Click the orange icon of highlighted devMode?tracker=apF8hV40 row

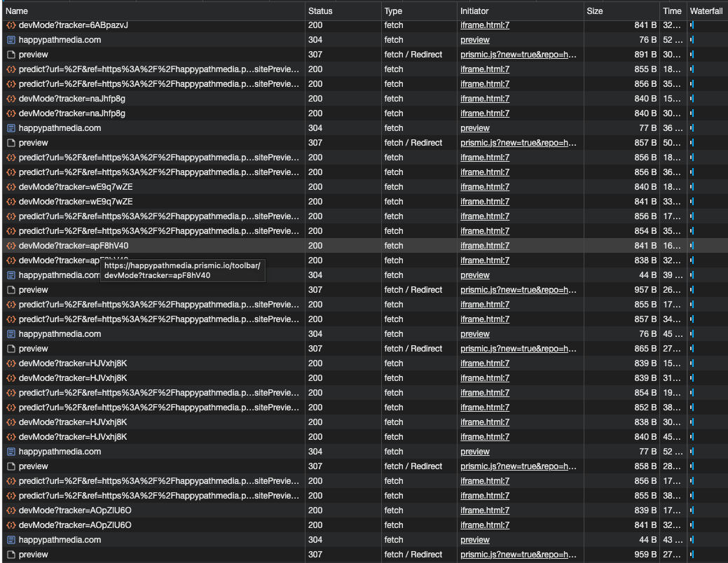point(11,246)
